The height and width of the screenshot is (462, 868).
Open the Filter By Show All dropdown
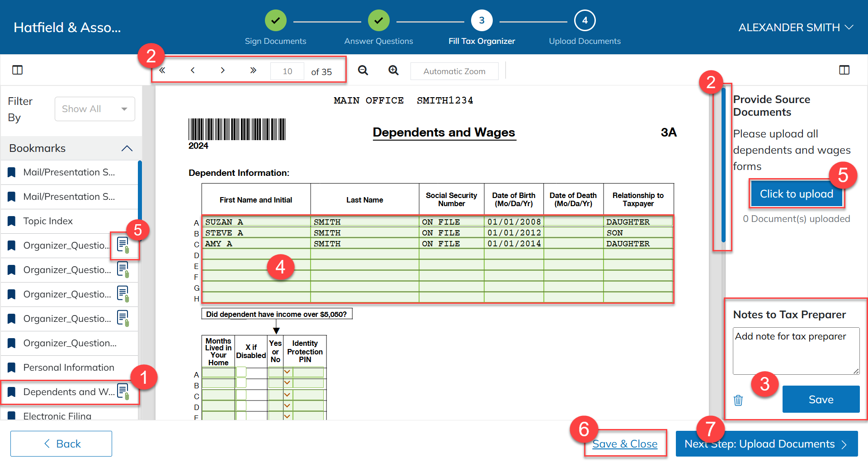(x=95, y=109)
